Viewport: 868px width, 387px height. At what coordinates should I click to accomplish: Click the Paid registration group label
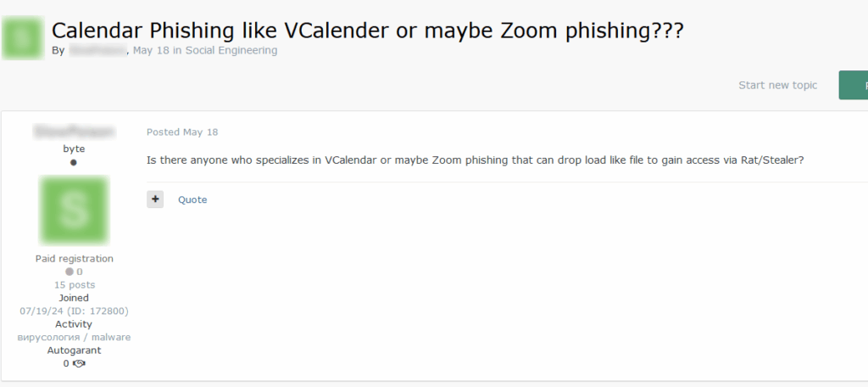(x=74, y=258)
